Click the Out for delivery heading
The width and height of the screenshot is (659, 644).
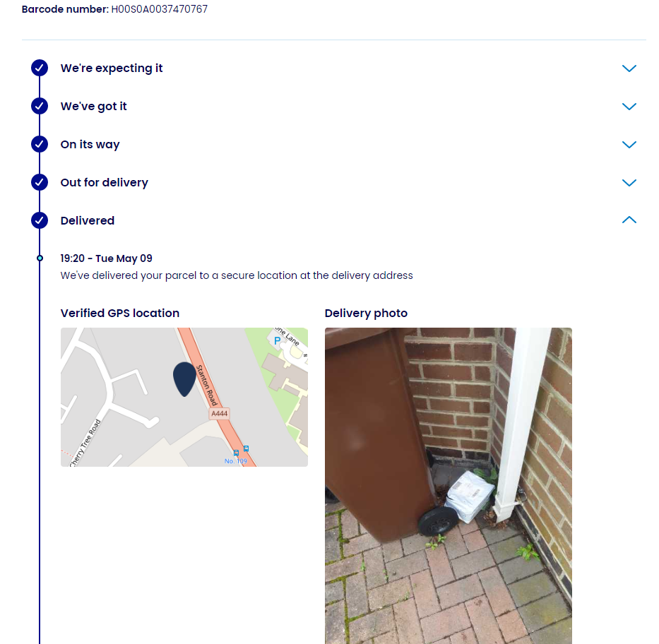click(x=105, y=183)
